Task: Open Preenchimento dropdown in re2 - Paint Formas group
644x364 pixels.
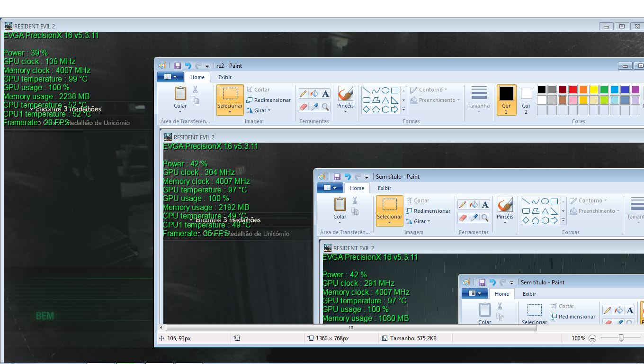Action: pos(436,100)
